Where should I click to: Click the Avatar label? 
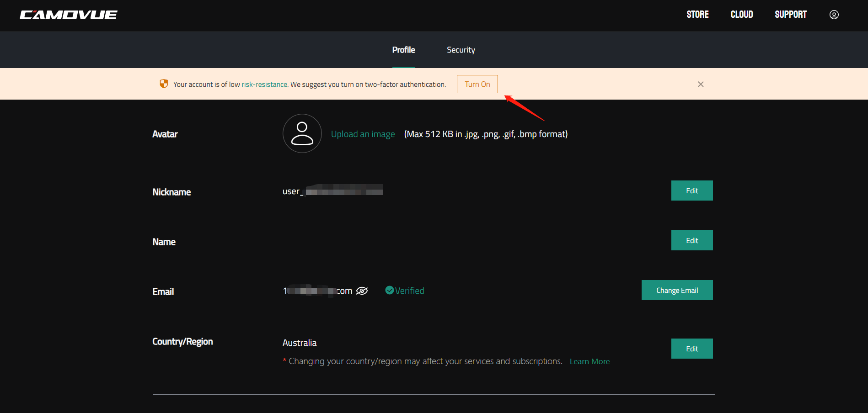click(165, 134)
